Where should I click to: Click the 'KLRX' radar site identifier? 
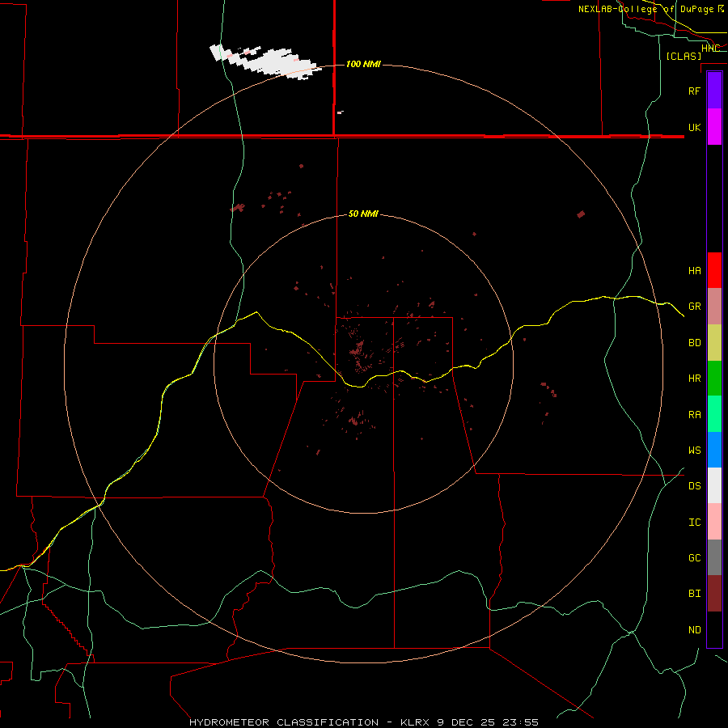pyautogui.click(x=415, y=722)
